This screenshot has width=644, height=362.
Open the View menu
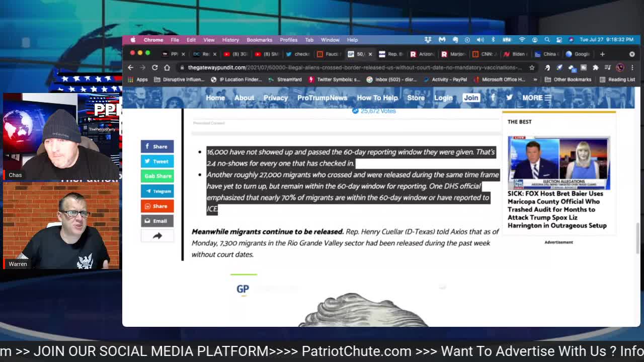click(209, 40)
